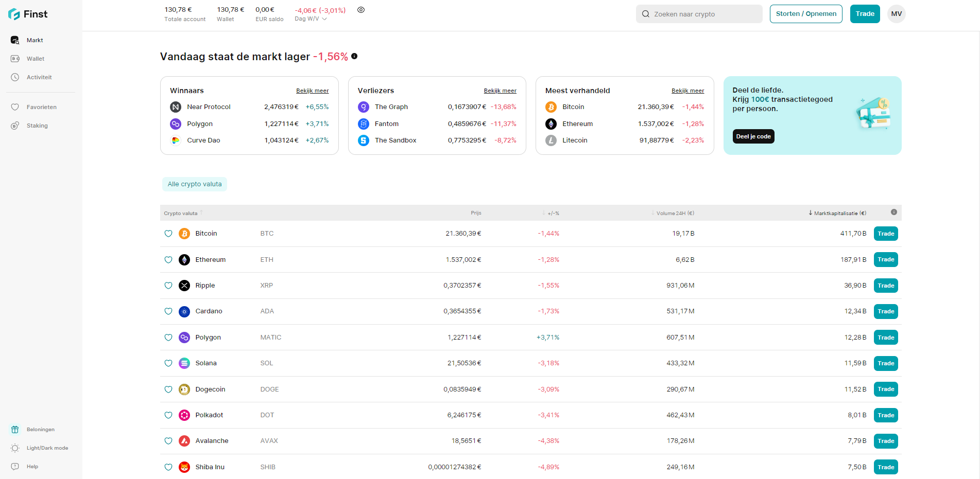Sort table by Volume 24H column
Viewport: 980px width, 479px height.
click(675, 213)
